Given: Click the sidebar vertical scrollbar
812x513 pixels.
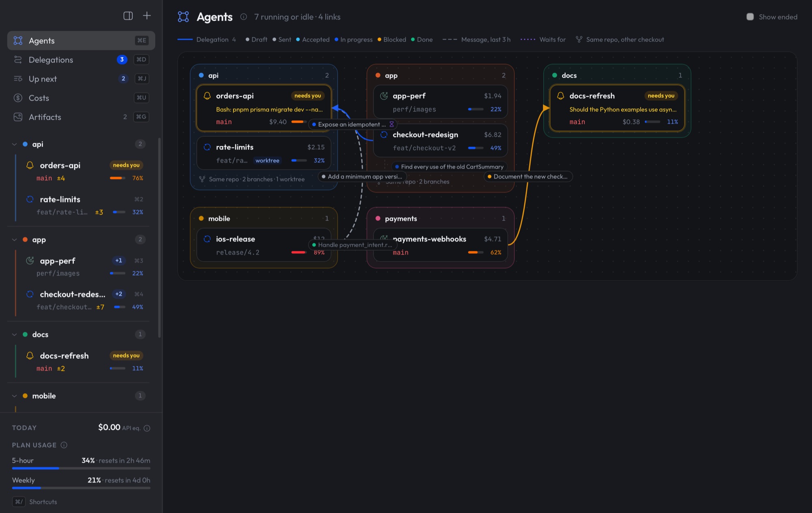Looking at the screenshot, I should coord(159,237).
